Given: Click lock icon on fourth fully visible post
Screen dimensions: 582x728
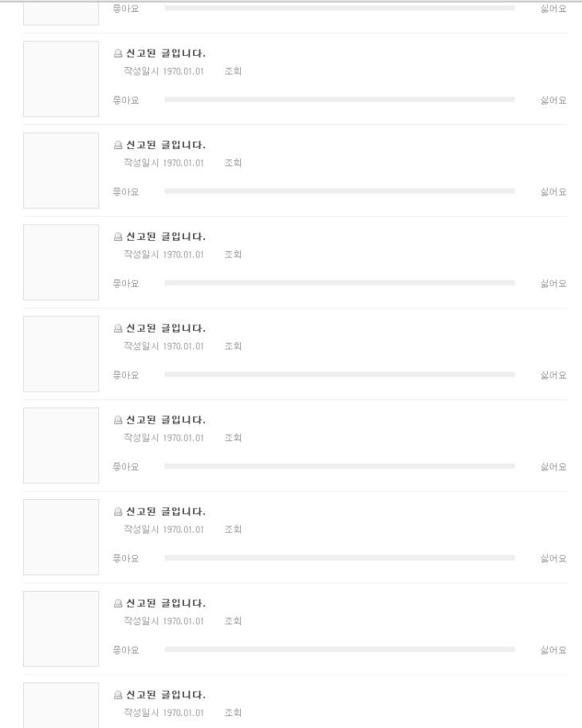Looking at the screenshot, I should (118, 329).
